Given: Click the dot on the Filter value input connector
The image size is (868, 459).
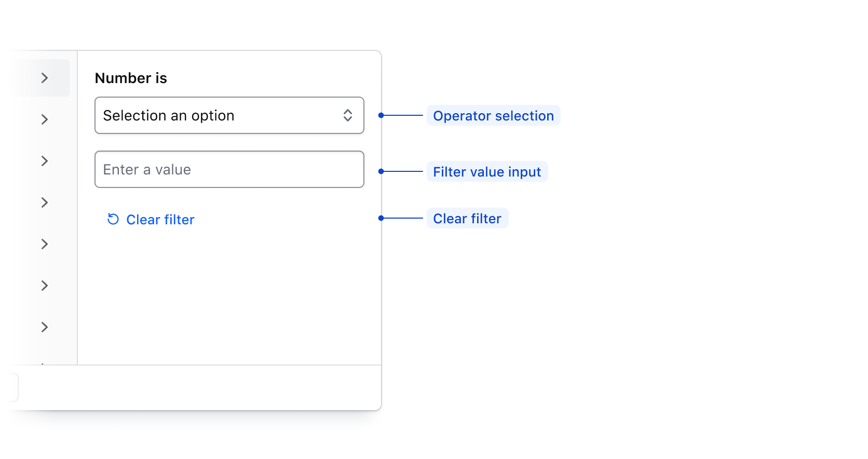Looking at the screenshot, I should (x=381, y=171).
